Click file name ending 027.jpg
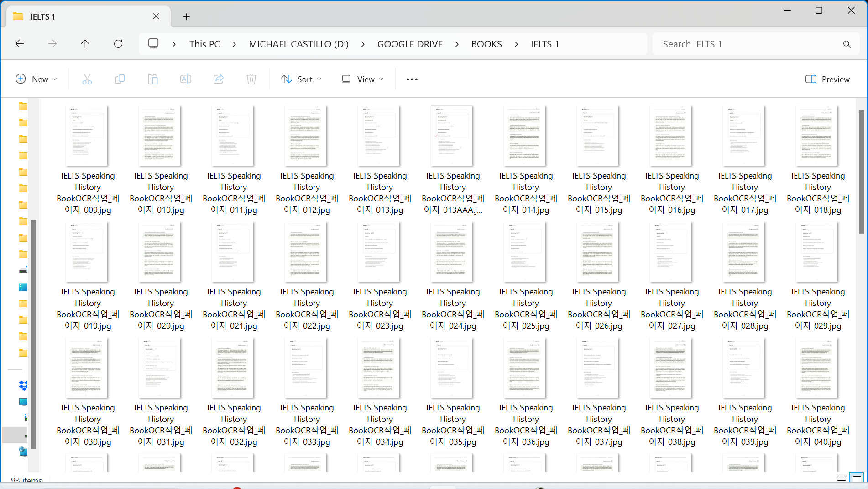The width and height of the screenshot is (868, 489). coord(672,309)
